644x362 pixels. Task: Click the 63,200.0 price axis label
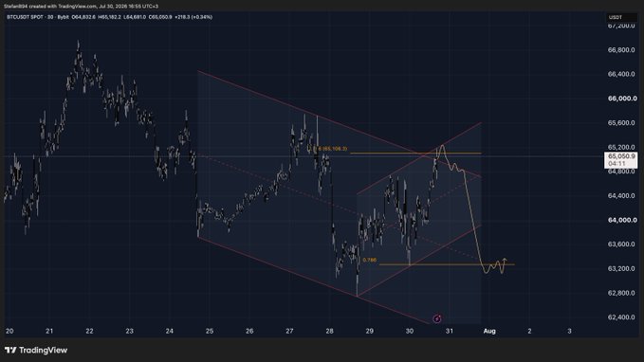621,268
